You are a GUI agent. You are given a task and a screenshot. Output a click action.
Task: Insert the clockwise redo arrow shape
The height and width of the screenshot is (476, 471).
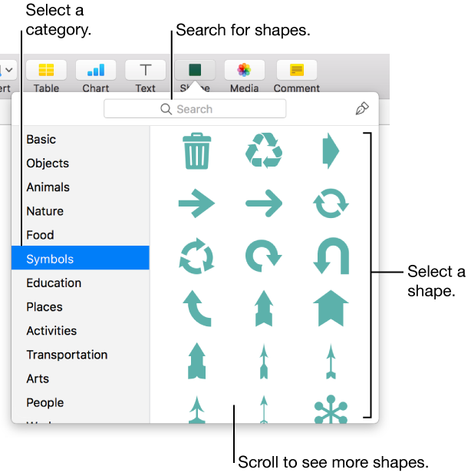pyautogui.click(x=264, y=256)
